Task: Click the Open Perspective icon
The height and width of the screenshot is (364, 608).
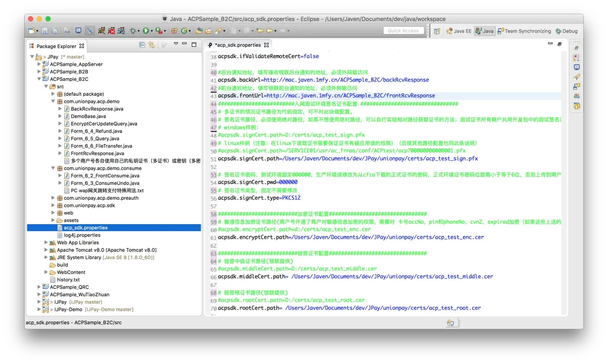Action: (437, 31)
